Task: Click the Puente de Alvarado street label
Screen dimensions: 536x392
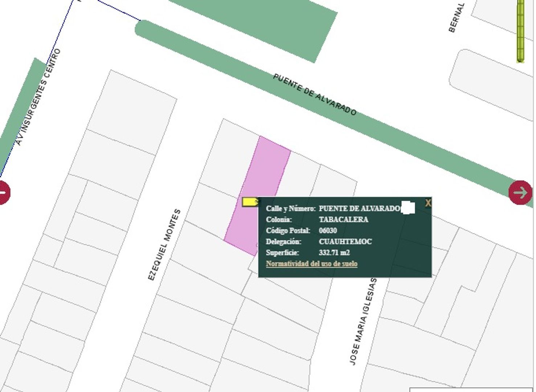Action: coord(315,95)
